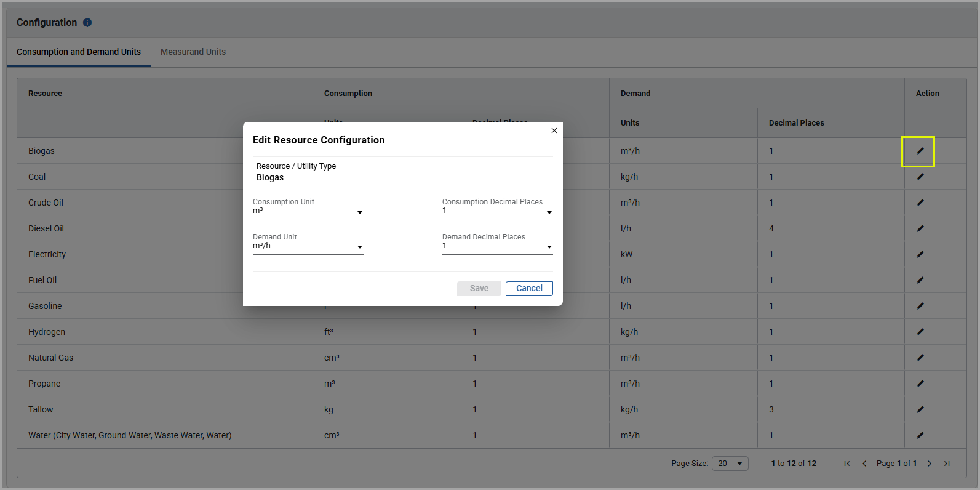Close the Edit Resource Configuration dialog
This screenshot has width=980, height=490.
pos(554,131)
